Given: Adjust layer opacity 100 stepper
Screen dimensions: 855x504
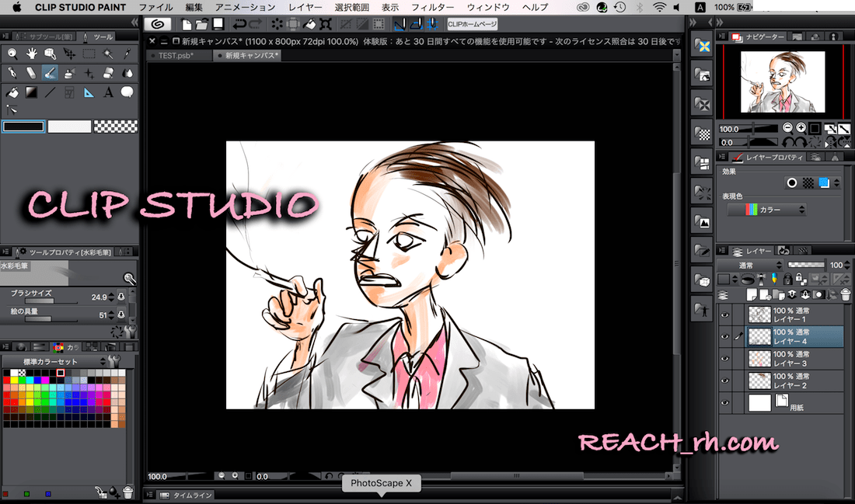Looking at the screenshot, I should (x=847, y=265).
